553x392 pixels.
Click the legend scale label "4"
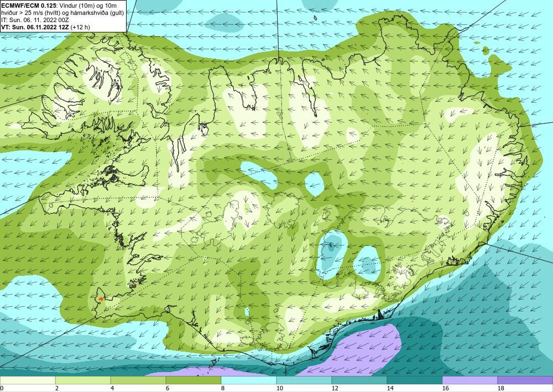112,389
